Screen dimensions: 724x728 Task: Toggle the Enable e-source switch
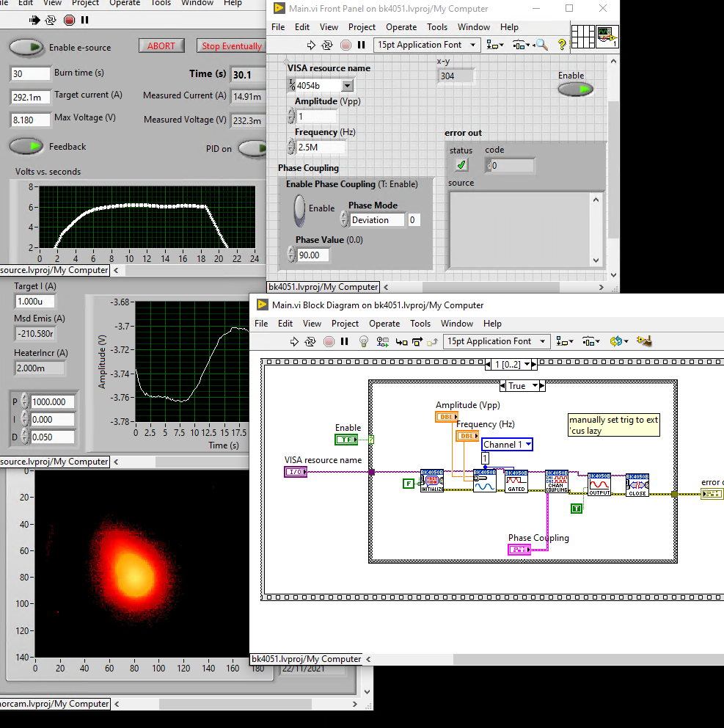(x=27, y=48)
